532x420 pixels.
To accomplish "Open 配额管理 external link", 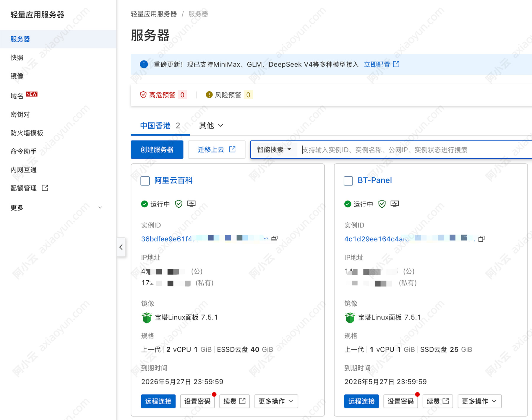I will pos(29,188).
